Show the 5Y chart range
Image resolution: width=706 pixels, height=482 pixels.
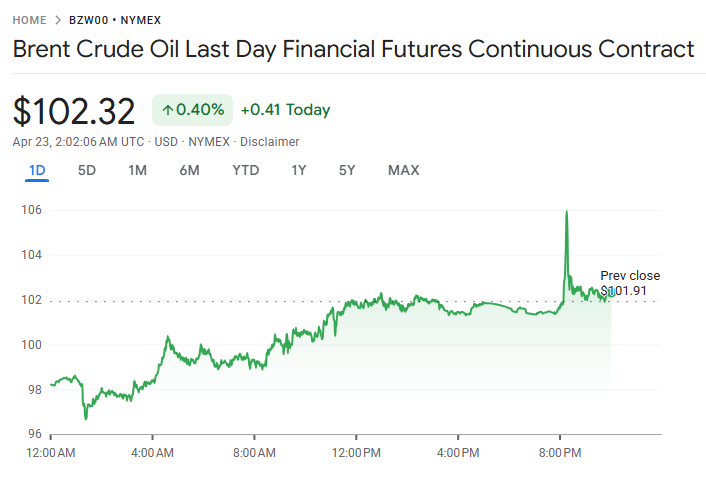[x=347, y=170]
